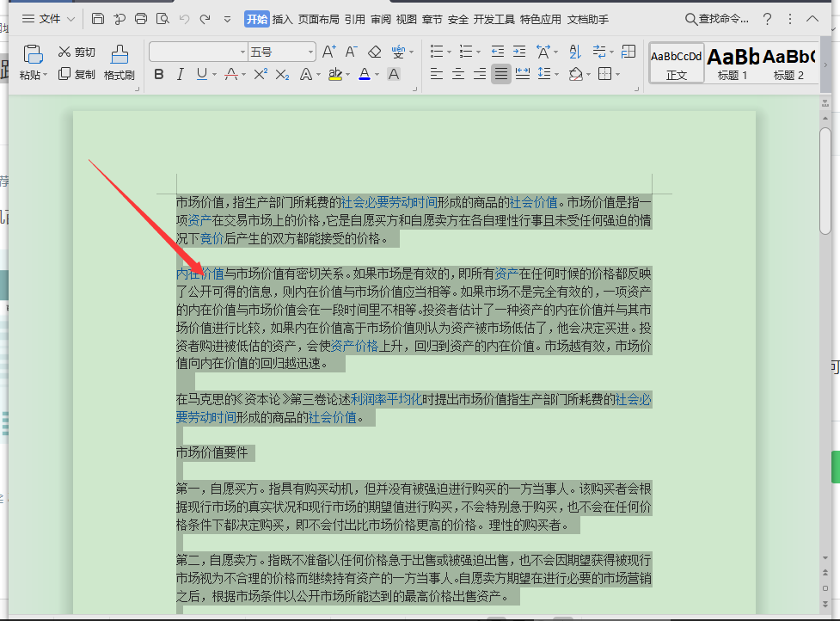This screenshot has width=840, height=621.
Task: Click the Paste clipboard icon
Action: pyautogui.click(x=33, y=55)
